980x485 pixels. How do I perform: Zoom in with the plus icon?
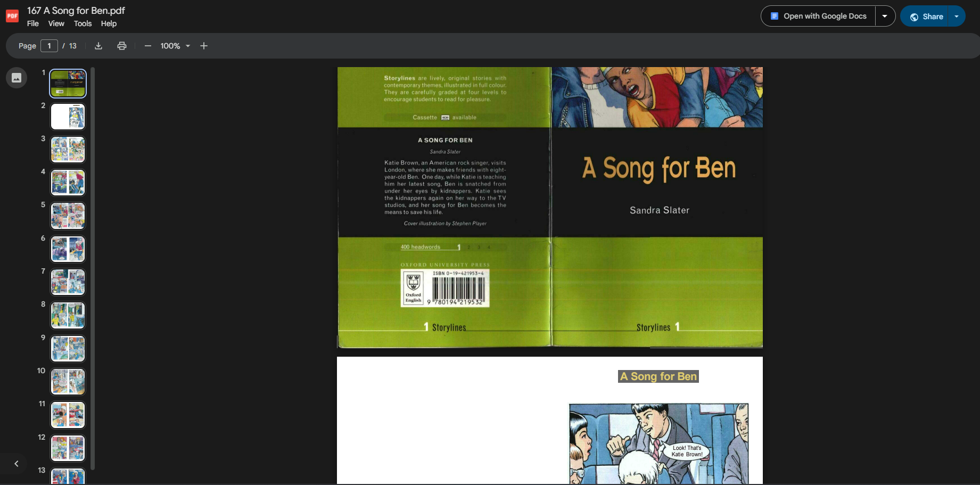coord(204,46)
